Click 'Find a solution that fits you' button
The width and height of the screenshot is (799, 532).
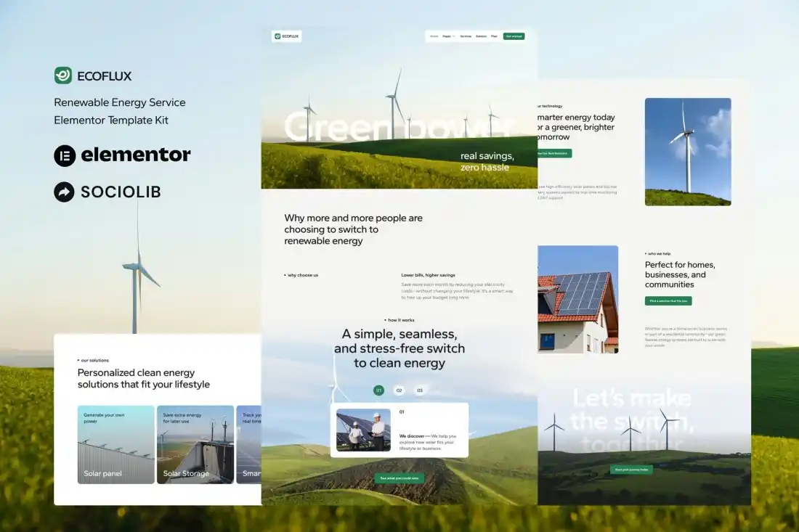668,300
